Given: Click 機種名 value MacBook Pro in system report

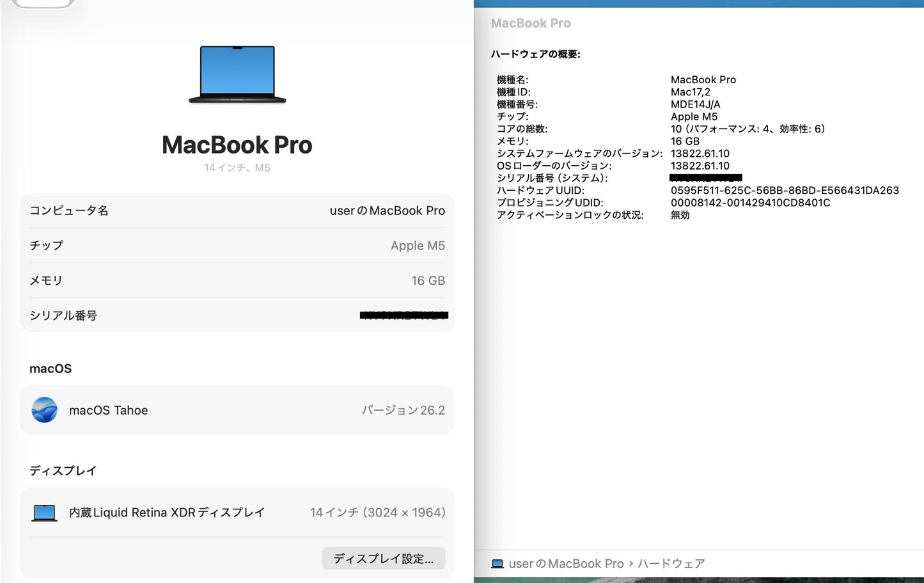Looking at the screenshot, I should [703, 80].
